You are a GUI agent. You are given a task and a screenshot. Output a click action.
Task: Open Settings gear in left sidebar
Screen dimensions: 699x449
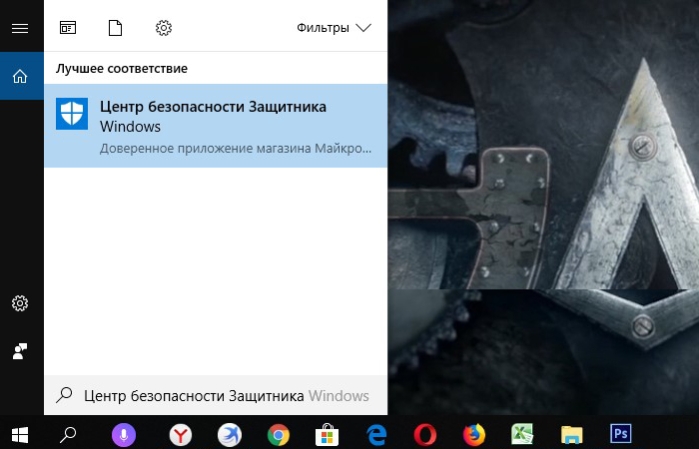click(x=20, y=303)
